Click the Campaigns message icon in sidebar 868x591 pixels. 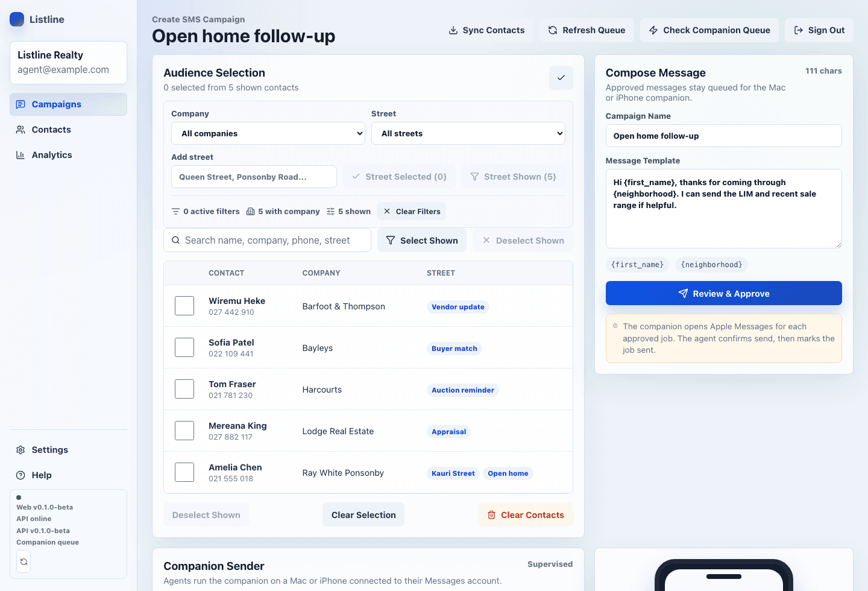click(20, 104)
